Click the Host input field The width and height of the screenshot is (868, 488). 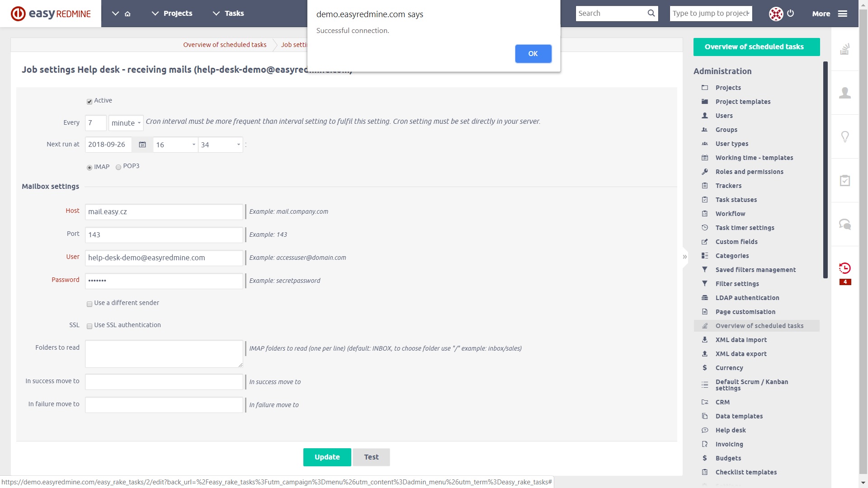[164, 212]
